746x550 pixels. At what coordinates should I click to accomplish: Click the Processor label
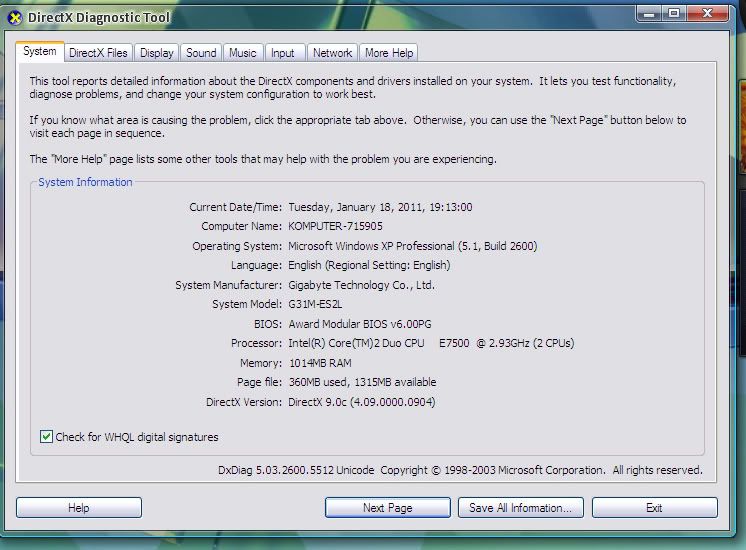coord(256,343)
